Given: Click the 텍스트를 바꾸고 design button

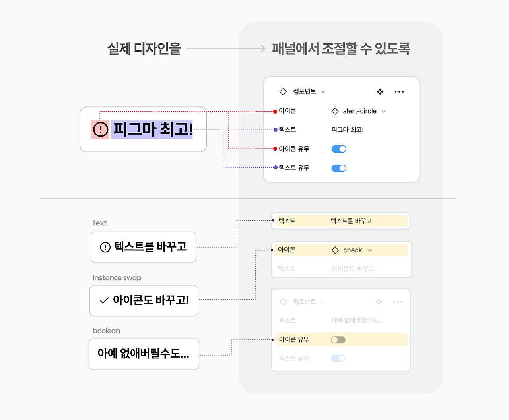Looking at the screenshot, I should tap(143, 247).
